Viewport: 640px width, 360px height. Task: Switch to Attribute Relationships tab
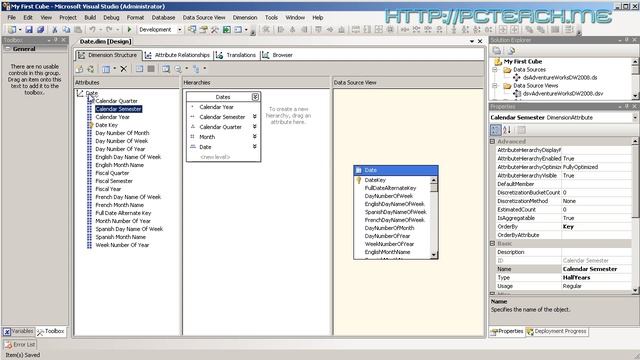pos(178,55)
